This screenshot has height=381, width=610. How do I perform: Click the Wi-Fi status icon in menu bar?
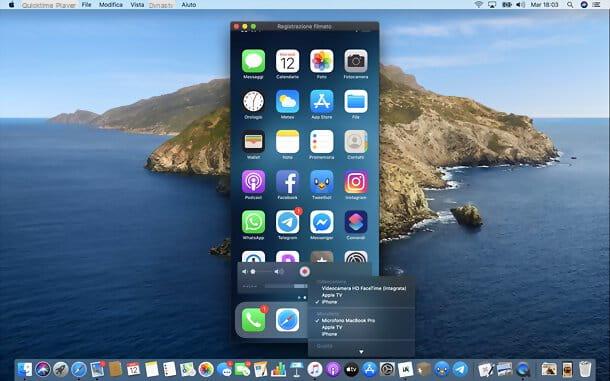point(479,5)
